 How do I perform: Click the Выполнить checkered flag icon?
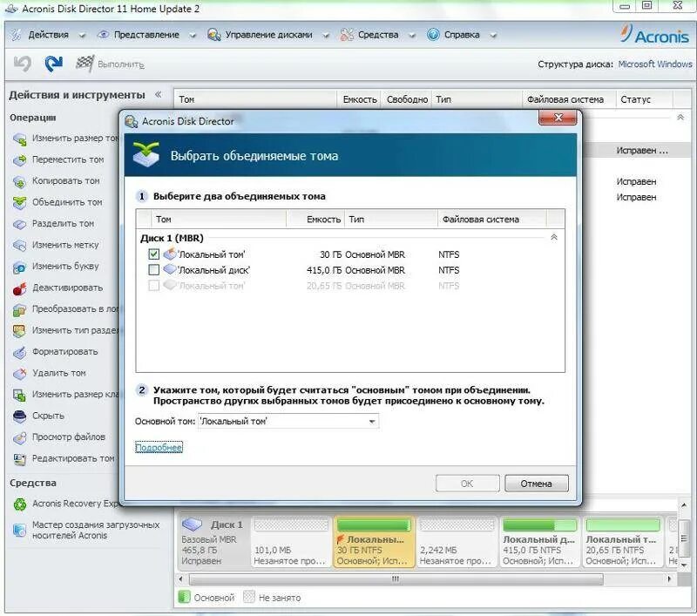click(84, 64)
